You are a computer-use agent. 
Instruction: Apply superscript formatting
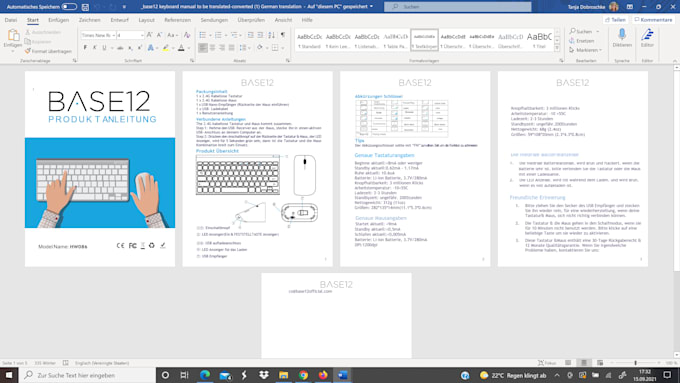tap(139, 48)
